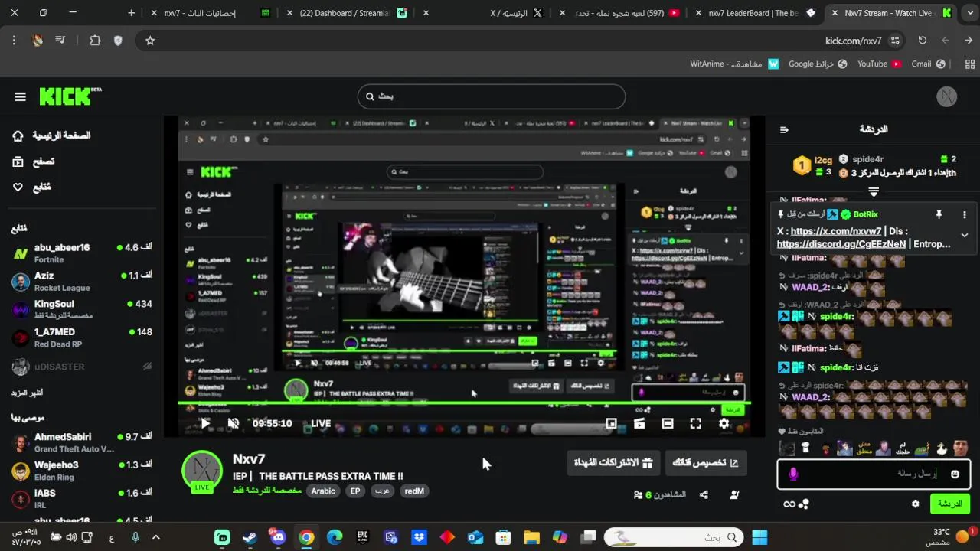The height and width of the screenshot is (551, 980).
Task: Open Epic Games from the taskbar
Action: point(363,537)
